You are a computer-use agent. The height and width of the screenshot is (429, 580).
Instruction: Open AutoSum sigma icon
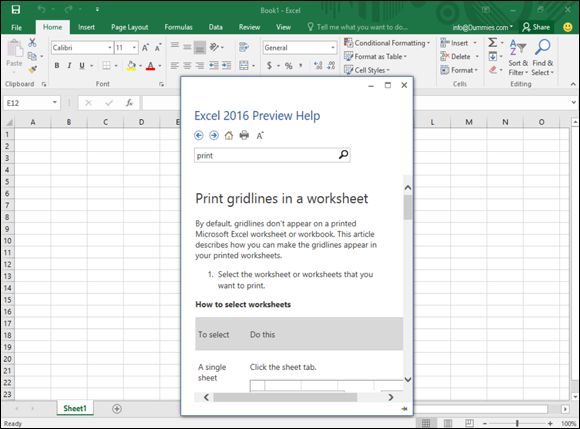492,43
